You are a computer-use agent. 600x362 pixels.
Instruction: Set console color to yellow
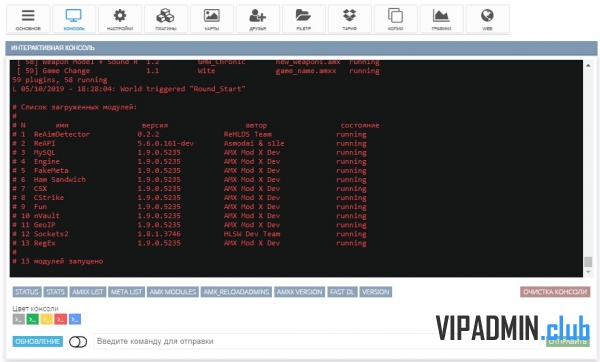47,319
